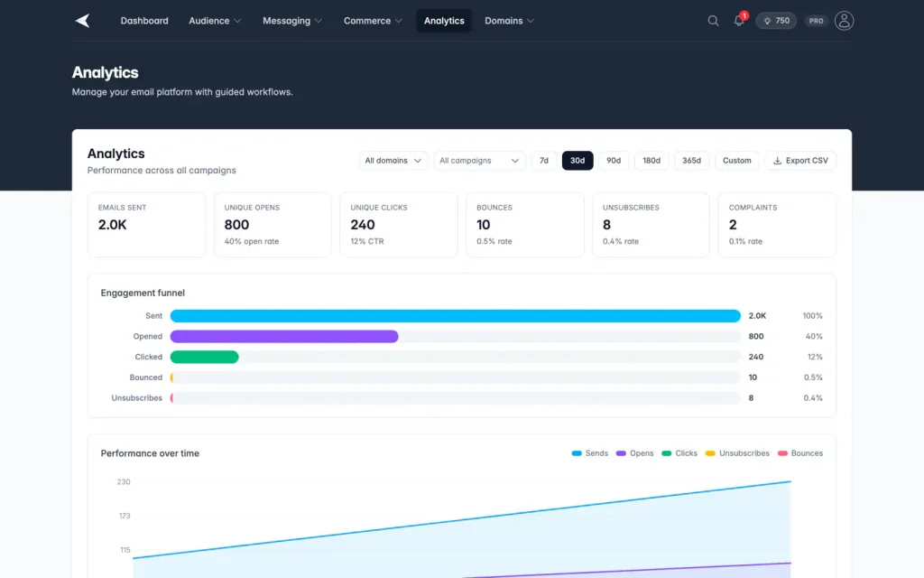Click the Unique Clicks stat card
This screenshot has height=578, width=924.
398,225
